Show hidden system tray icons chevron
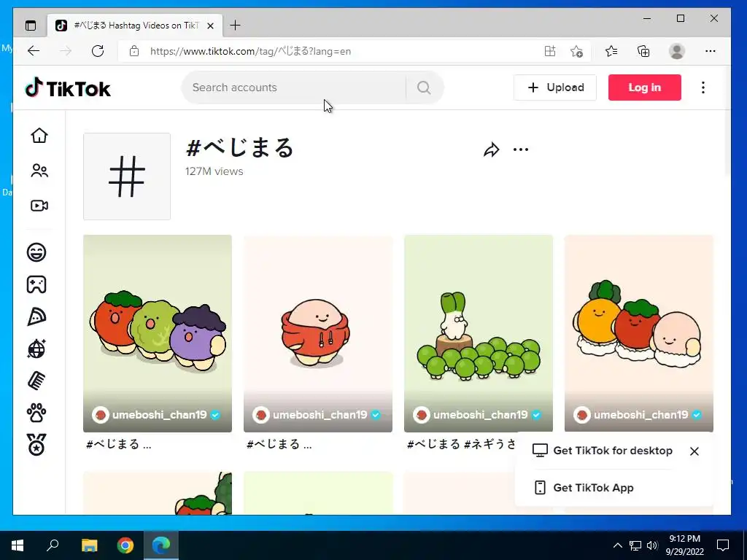747x560 pixels. click(x=617, y=545)
